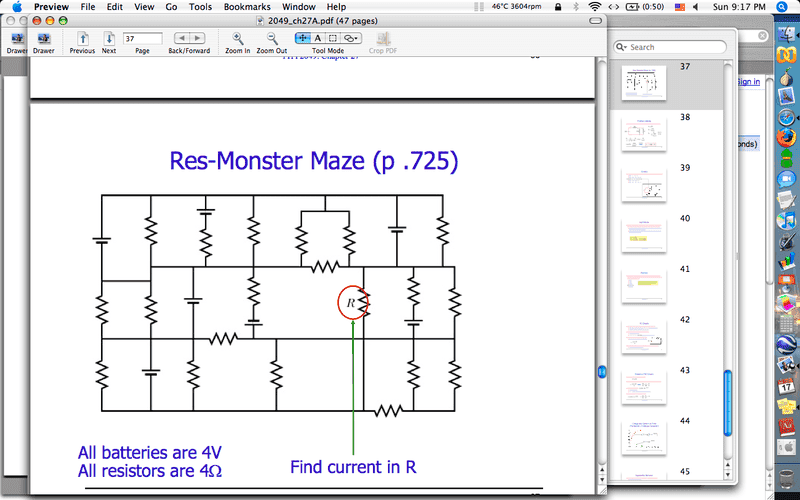Screen dimensions: 800x500
Task: Open the File menu
Action: (88, 7)
